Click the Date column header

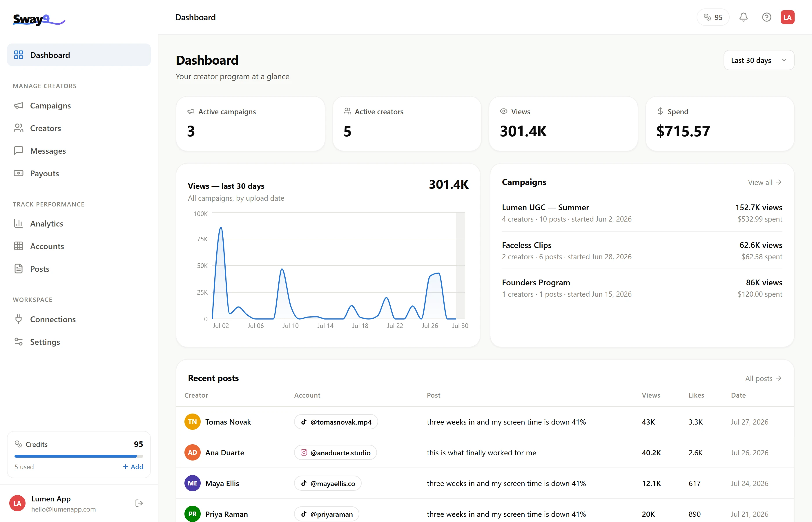tap(738, 395)
